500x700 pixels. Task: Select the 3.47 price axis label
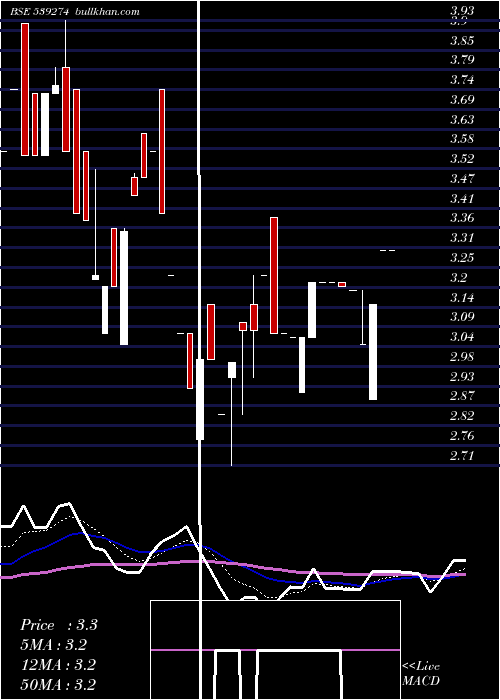462,179
